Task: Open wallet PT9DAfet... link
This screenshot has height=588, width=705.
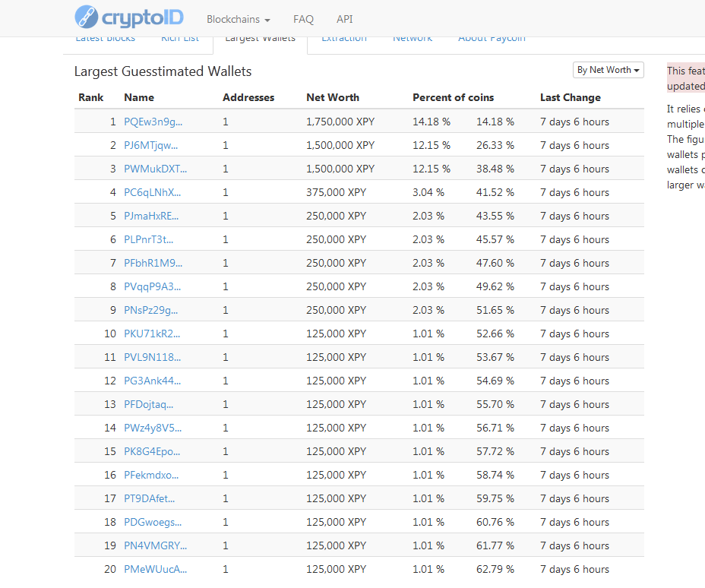Action: coord(149,498)
